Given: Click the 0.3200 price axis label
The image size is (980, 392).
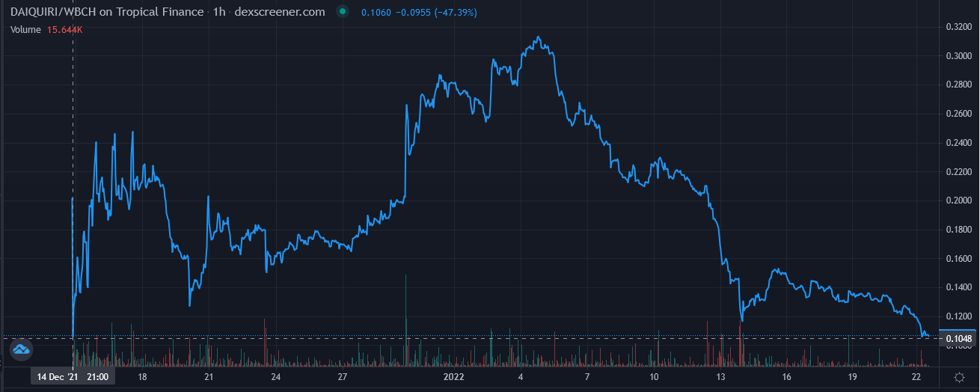Looking at the screenshot, I should [x=958, y=27].
